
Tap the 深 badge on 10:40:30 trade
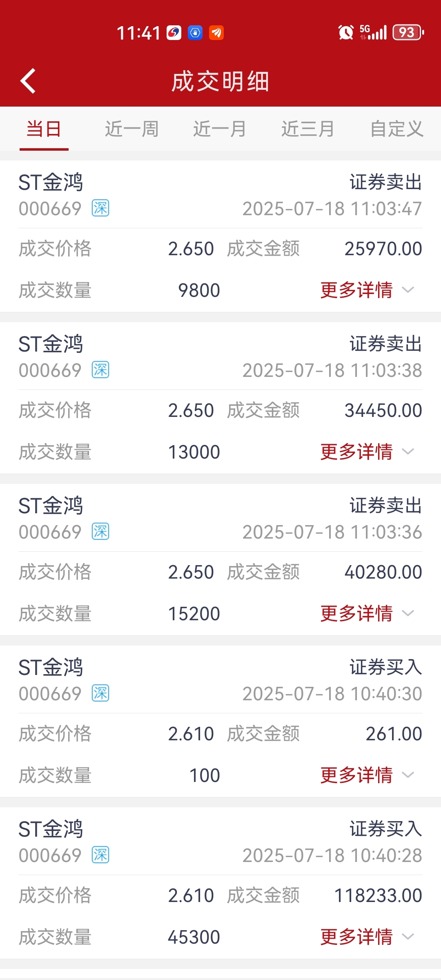(x=100, y=693)
